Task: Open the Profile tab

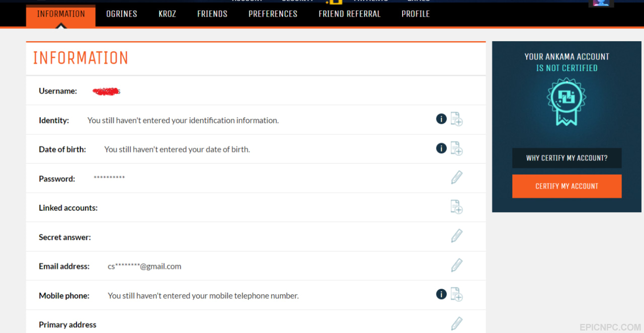Action: [416, 14]
